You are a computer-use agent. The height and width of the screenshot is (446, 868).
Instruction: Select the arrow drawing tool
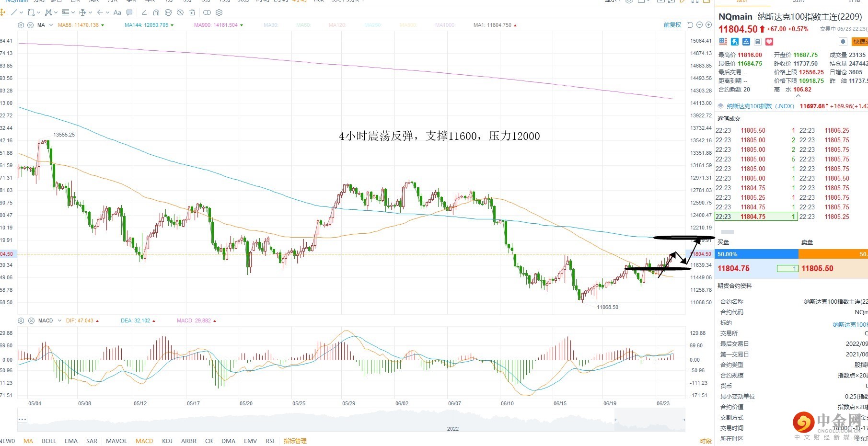click(100, 12)
